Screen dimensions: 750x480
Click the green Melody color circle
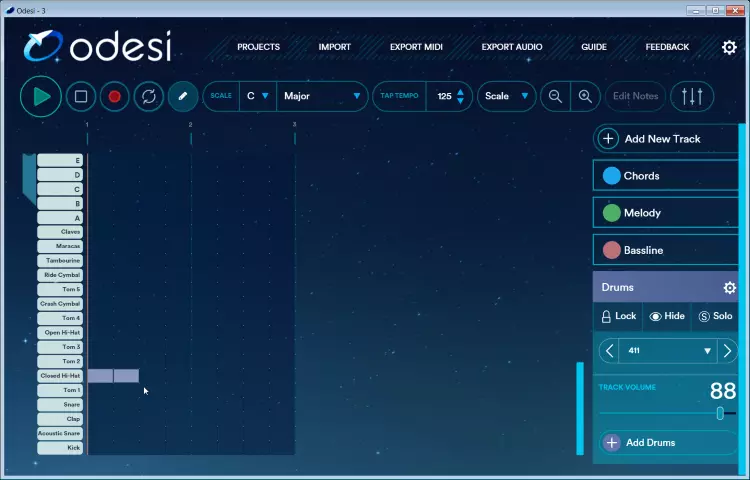tap(611, 213)
